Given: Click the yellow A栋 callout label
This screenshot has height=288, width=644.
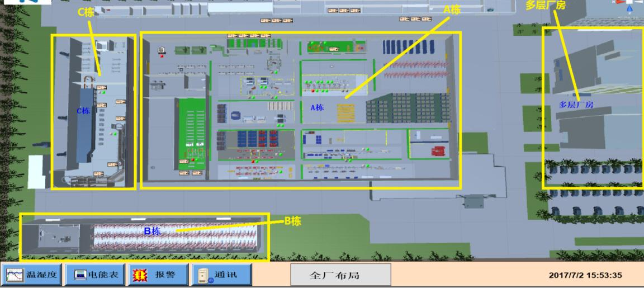Looking at the screenshot, I should click(x=453, y=9).
